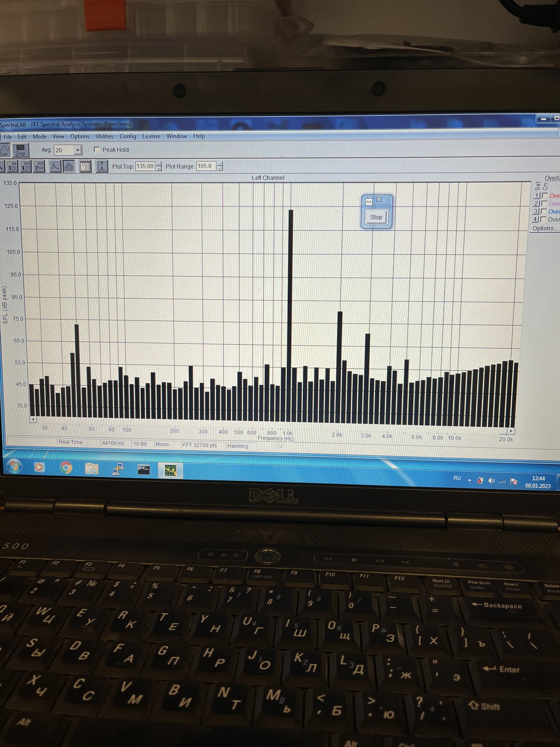The height and width of the screenshot is (747, 560).
Task: Show hidden tray icons arrow
Action: click(x=470, y=480)
